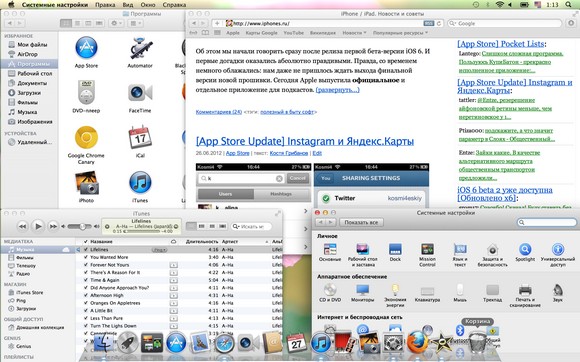Open Launchpad from the Dock
The image size is (580, 362).
(x=128, y=342)
